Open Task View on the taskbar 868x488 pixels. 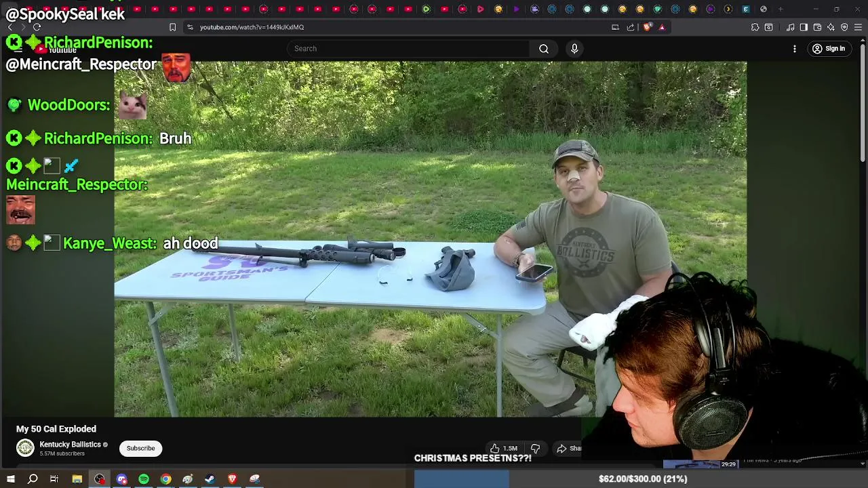pyautogui.click(x=54, y=479)
